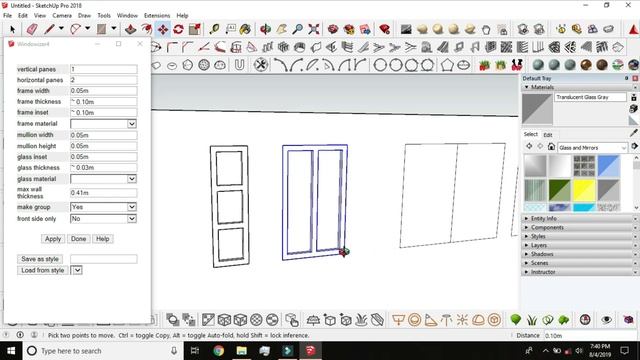This screenshot has height=360, width=640.
Task: Select the Arc drawing tool
Action: 75,29
